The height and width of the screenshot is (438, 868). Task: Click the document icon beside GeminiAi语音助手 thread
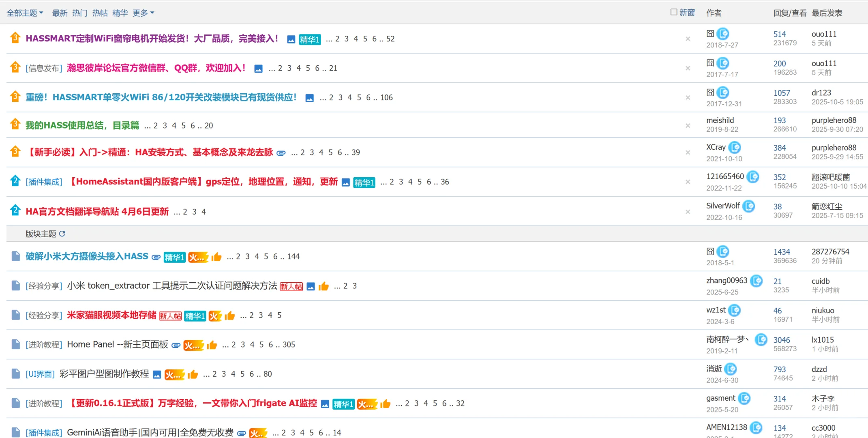15,432
